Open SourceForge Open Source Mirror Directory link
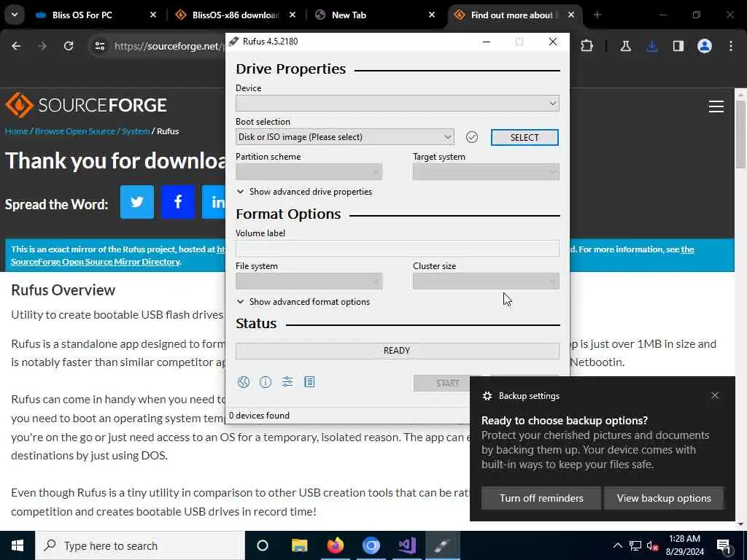This screenshot has height=560, width=747. tap(96, 262)
